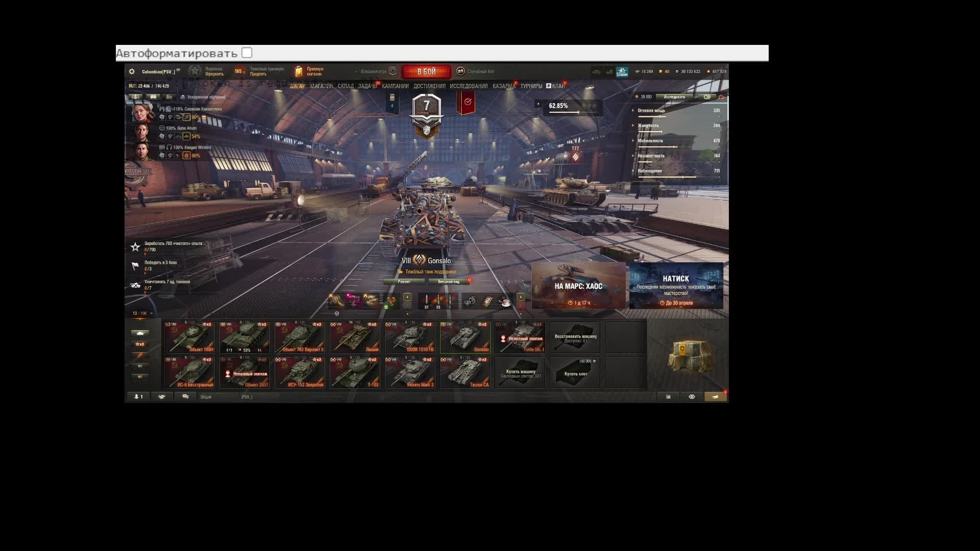
Task: Open crew member Gabe Allum's portrait
Action: 142,132
